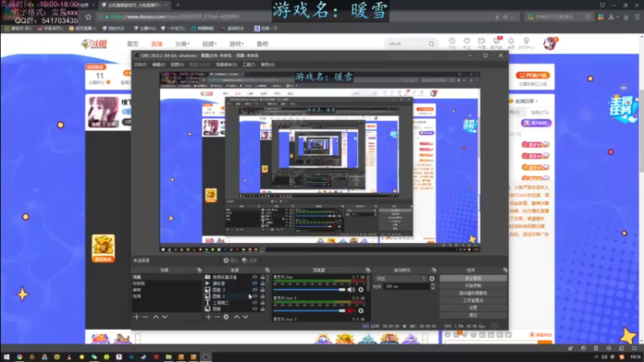Enable 工作室模式 in Controls

point(473,300)
